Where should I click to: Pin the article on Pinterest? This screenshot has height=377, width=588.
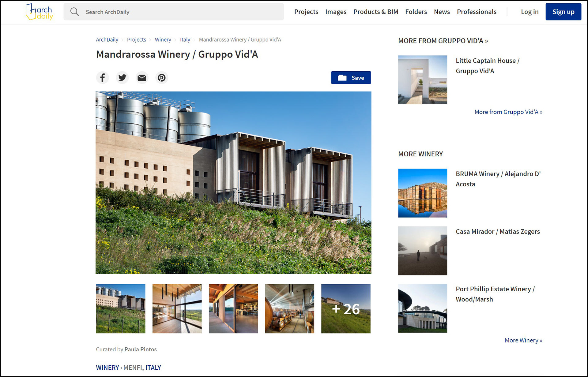(x=161, y=78)
